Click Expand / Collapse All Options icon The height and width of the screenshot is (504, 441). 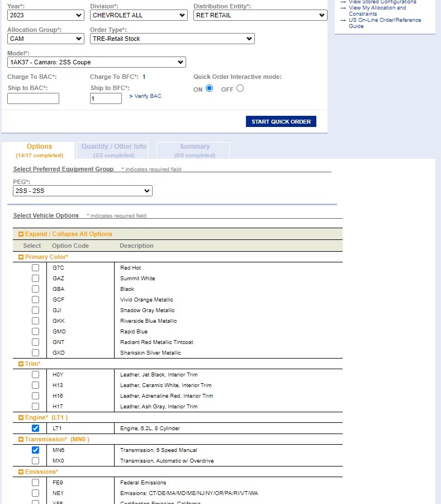pyautogui.click(x=21, y=234)
